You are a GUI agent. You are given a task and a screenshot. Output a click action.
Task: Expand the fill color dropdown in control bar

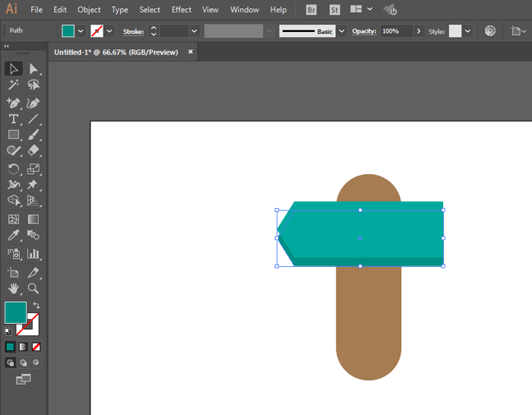click(81, 31)
